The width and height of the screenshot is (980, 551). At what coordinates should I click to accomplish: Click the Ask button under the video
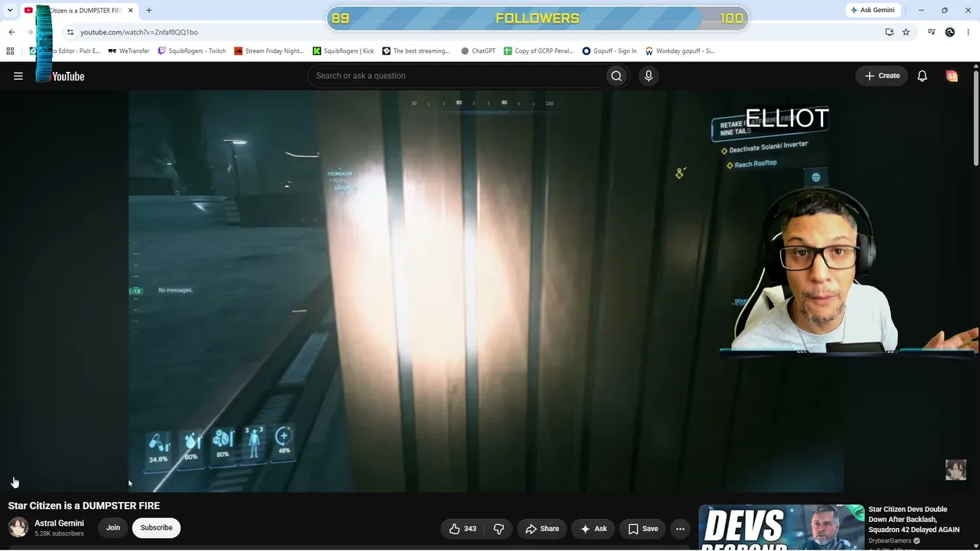[x=593, y=529]
